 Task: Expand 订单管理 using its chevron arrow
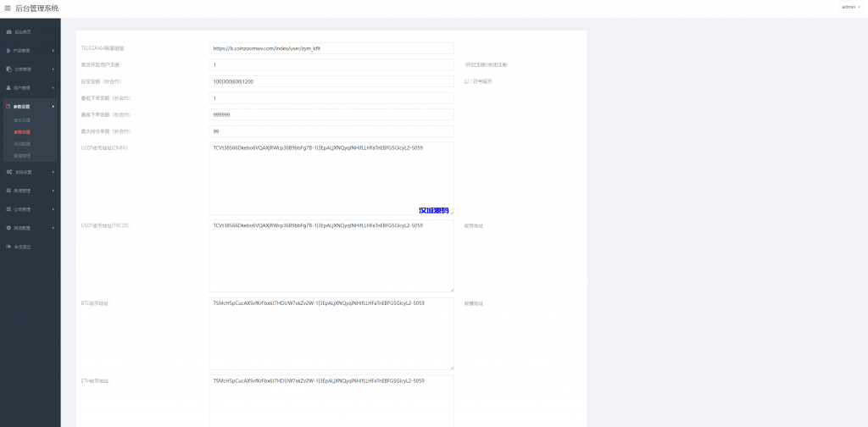pyautogui.click(x=53, y=69)
